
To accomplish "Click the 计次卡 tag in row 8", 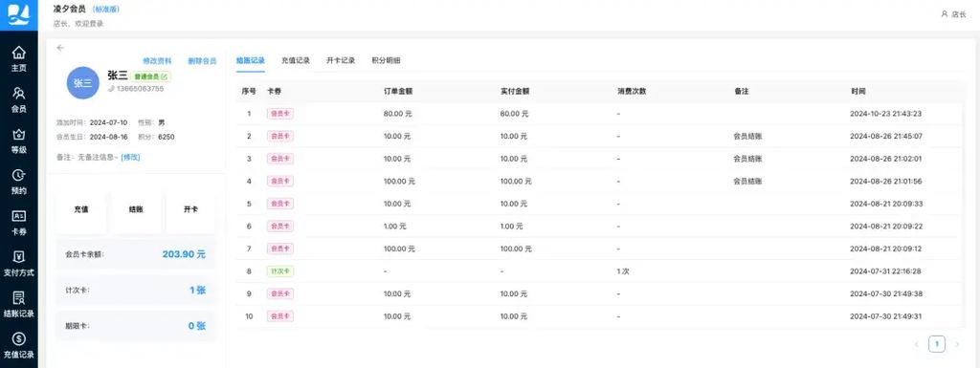I will (280, 271).
